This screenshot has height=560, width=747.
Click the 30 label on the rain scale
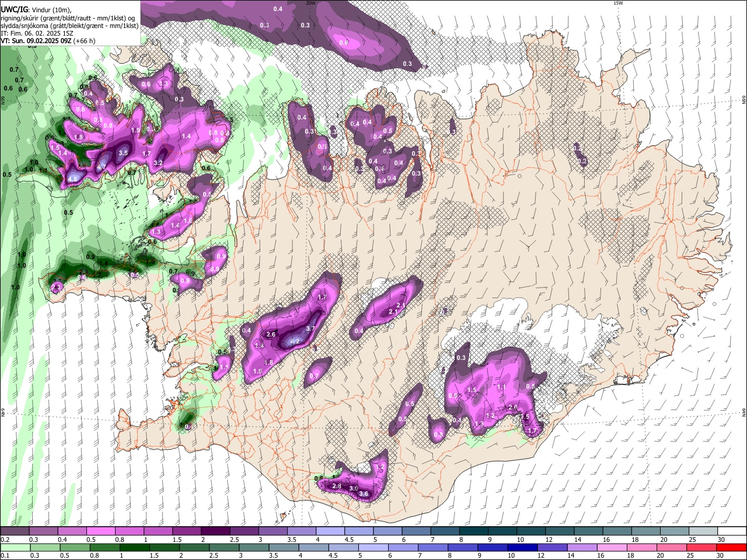pos(720,555)
